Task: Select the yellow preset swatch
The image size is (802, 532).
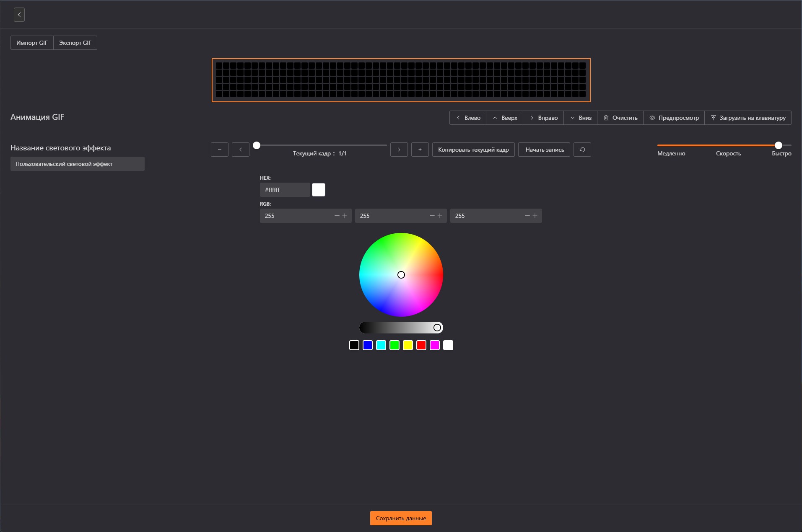Action: [x=408, y=345]
